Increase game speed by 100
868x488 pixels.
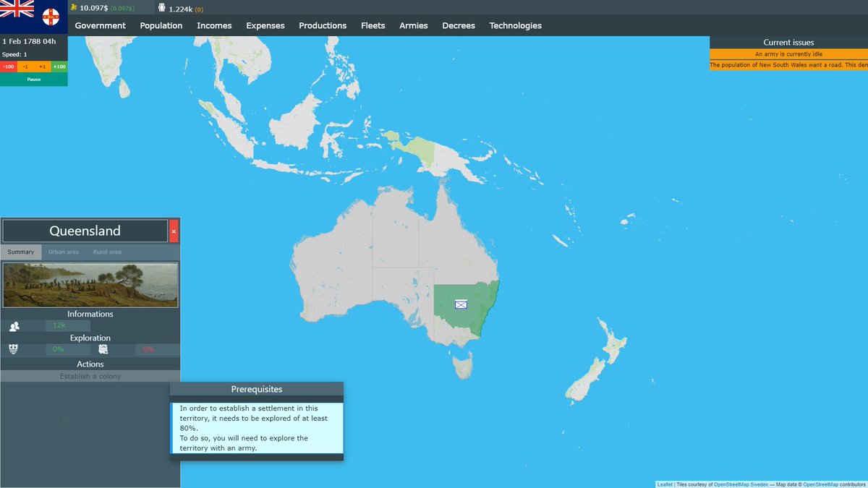coord(59,67)
